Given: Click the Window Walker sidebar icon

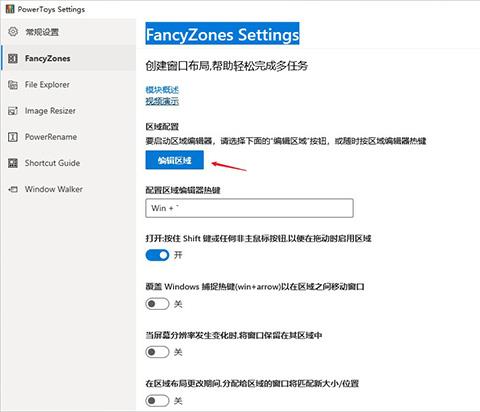Looking at the screenshot, I should click(x=13, y=189).
